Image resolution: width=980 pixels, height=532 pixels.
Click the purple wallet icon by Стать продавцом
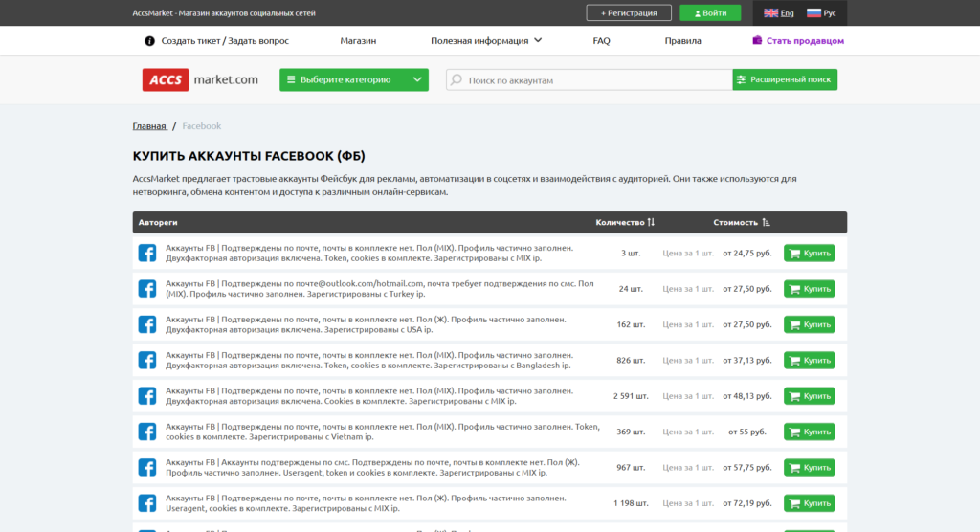pyautogui.click(x=757, y=40)
